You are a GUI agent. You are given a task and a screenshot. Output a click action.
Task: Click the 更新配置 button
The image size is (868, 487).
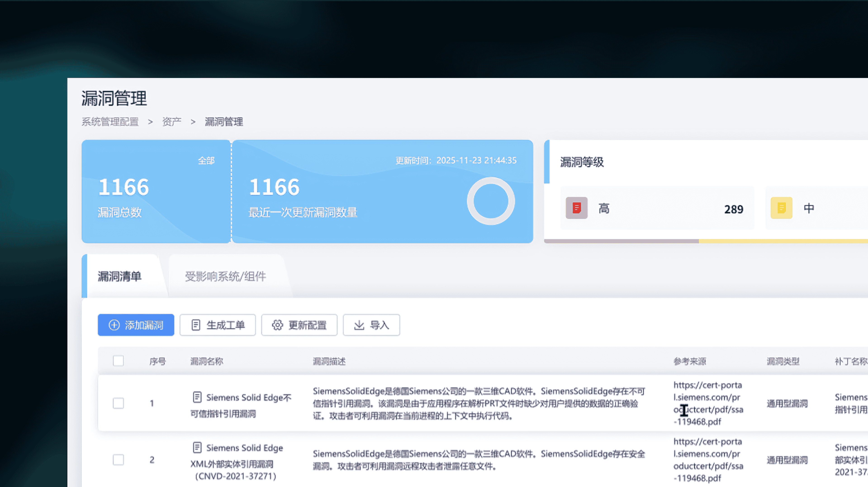click(299, 325)
